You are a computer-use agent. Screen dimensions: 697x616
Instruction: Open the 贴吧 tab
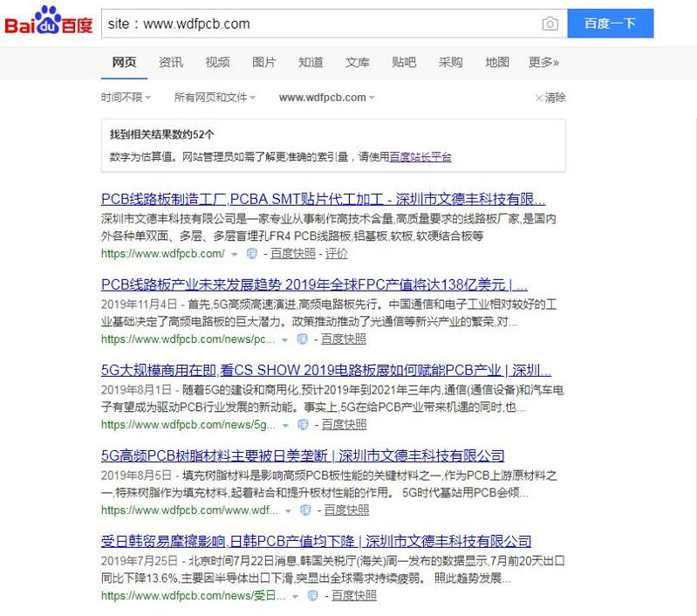click(404, 62)
